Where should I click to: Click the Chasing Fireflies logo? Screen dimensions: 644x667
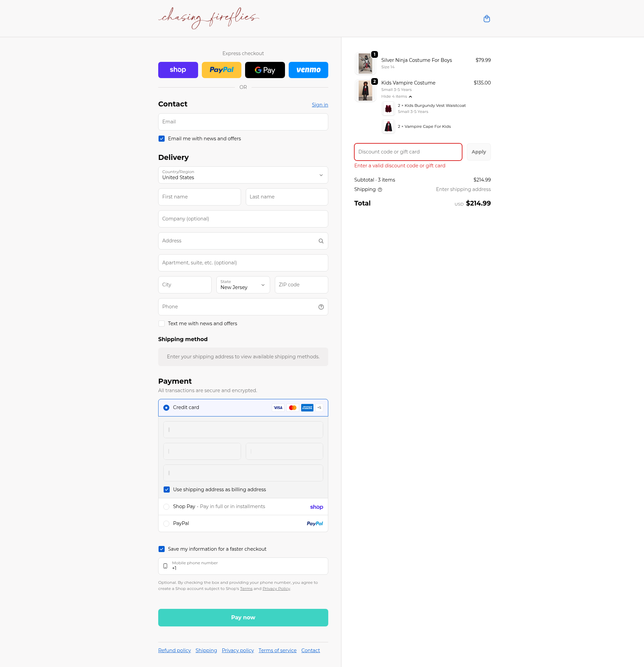[x=208, y=18]
